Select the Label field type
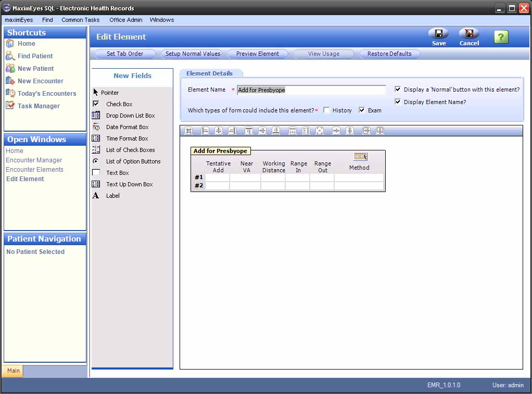 tap(106, 196)
